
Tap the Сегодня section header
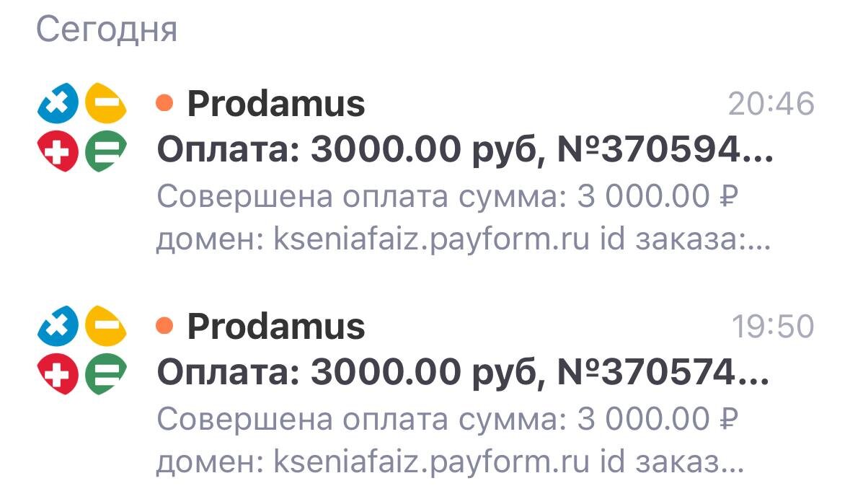(106, 30)
